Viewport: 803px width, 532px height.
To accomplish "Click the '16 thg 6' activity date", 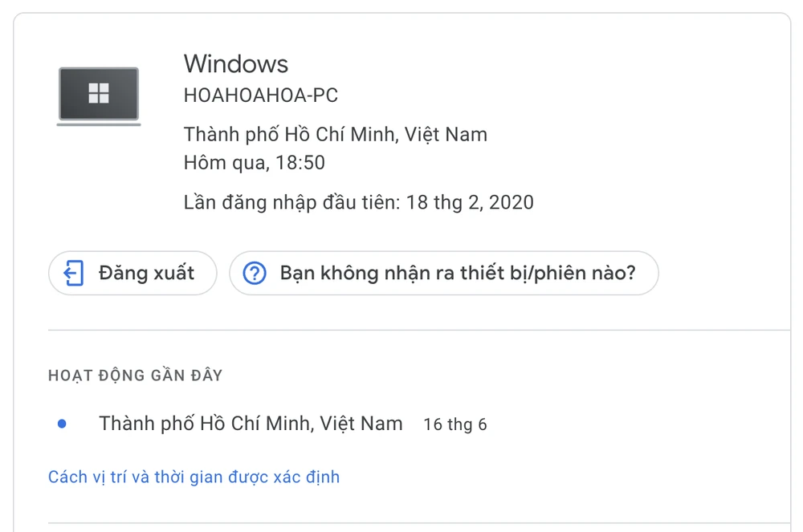I will 455,424.
